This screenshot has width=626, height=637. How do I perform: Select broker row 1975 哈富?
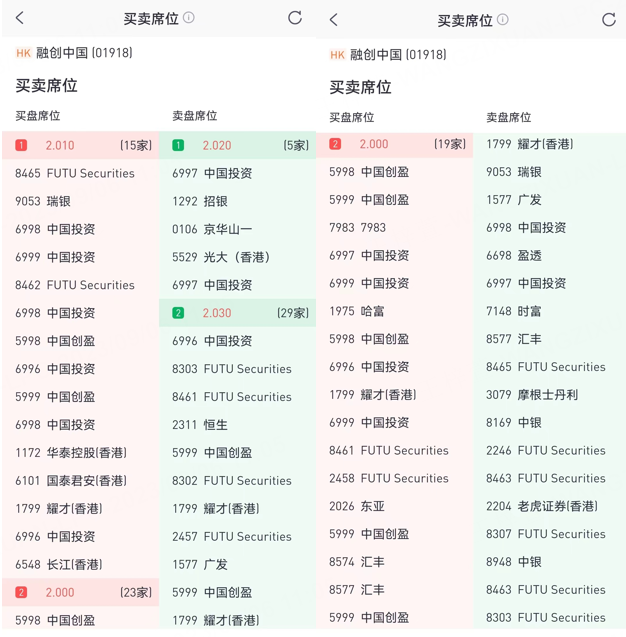coord(394,311)
